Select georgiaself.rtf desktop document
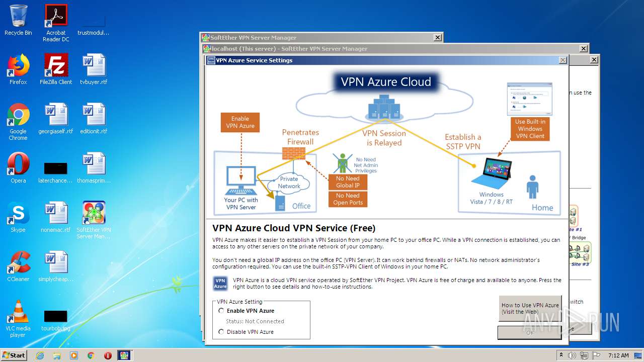The width and height of the screenshot is (644, 362). pyautogui.click(x=56, y=119)
